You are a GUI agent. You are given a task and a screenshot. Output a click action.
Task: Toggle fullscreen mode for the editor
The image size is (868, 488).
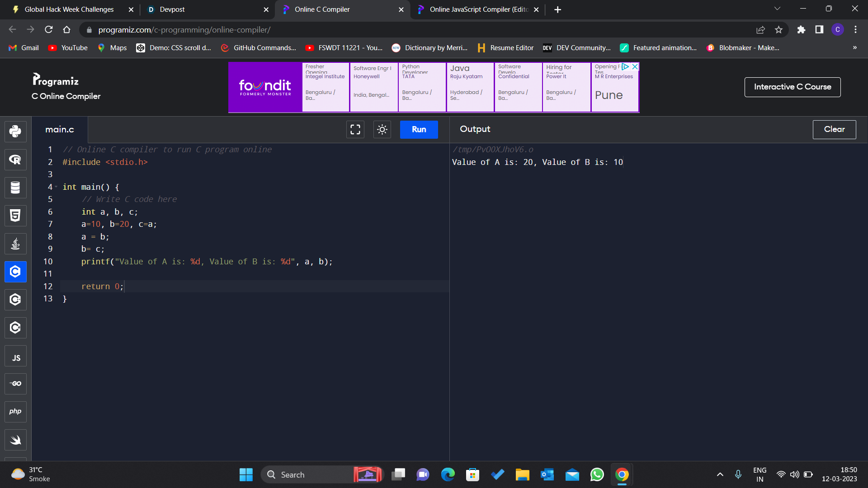point(355,129)
